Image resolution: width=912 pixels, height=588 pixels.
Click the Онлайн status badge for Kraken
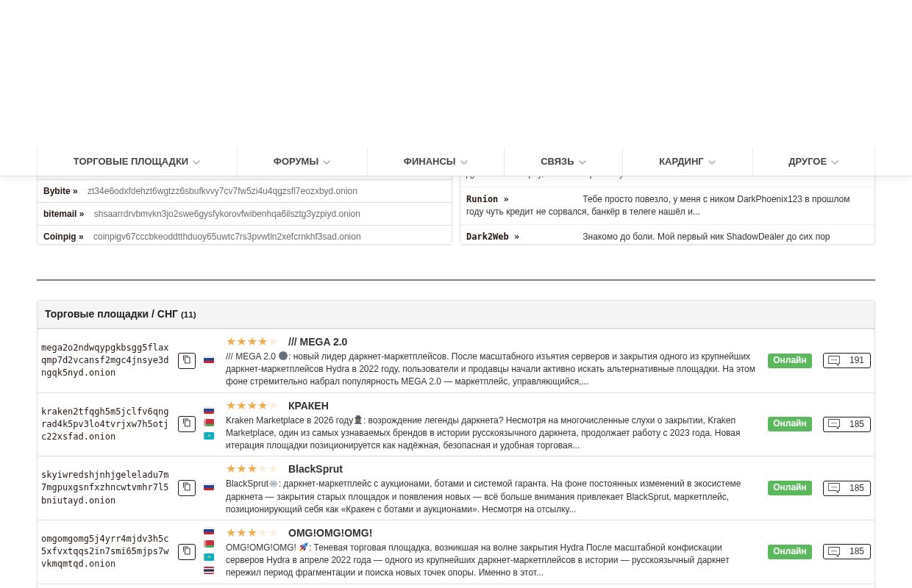(x=789, y=424)
